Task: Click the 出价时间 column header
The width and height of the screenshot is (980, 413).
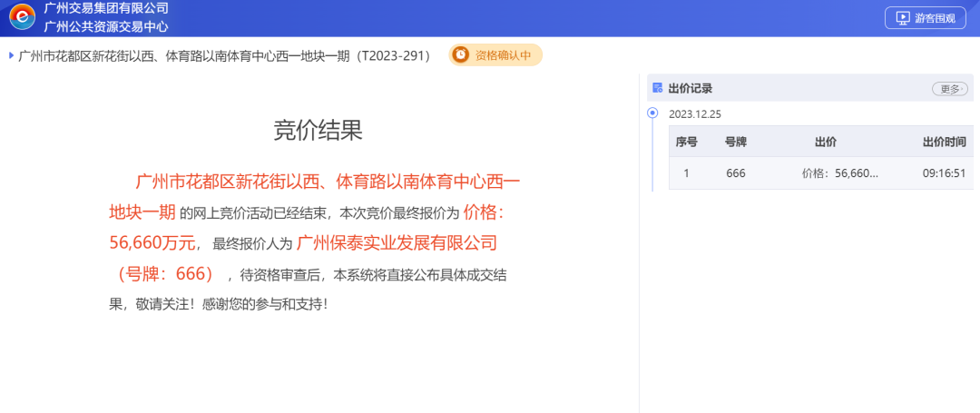Action: [x=945, y=142]
